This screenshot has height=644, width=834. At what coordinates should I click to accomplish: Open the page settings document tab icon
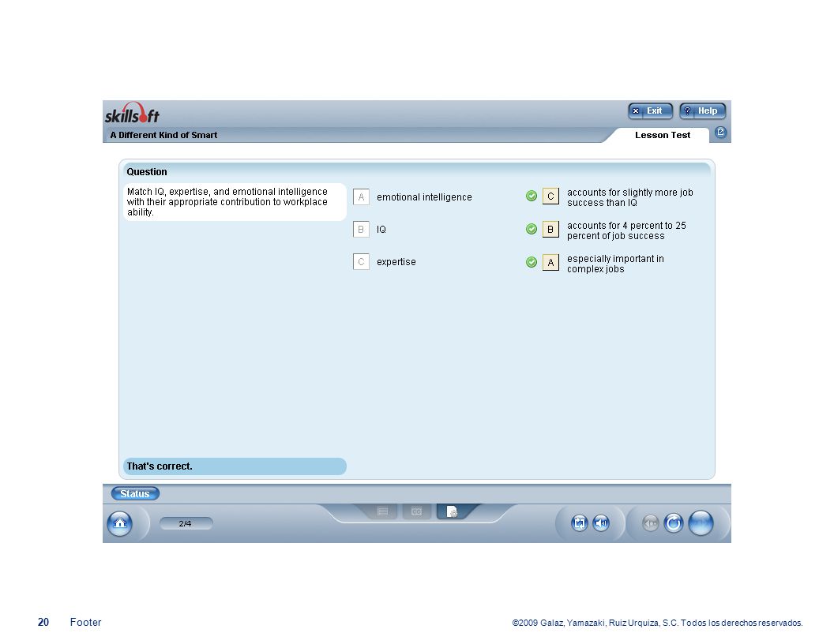(x=452, y=511)
